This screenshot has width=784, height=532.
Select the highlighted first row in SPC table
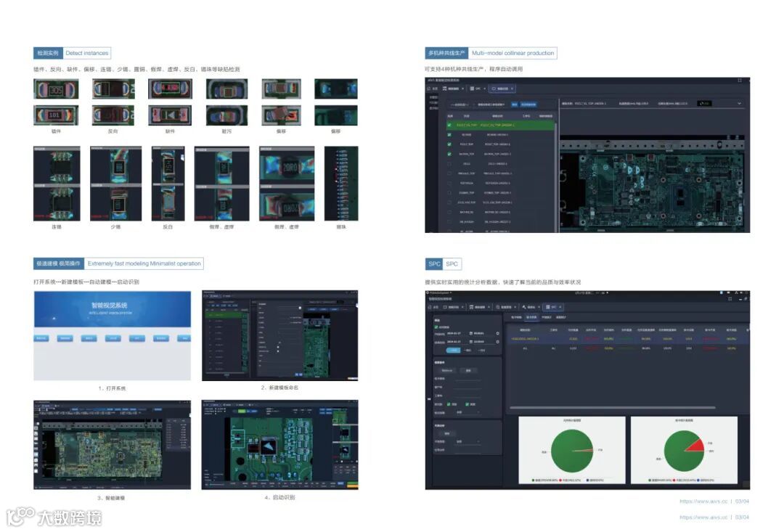tap(627, 339)
